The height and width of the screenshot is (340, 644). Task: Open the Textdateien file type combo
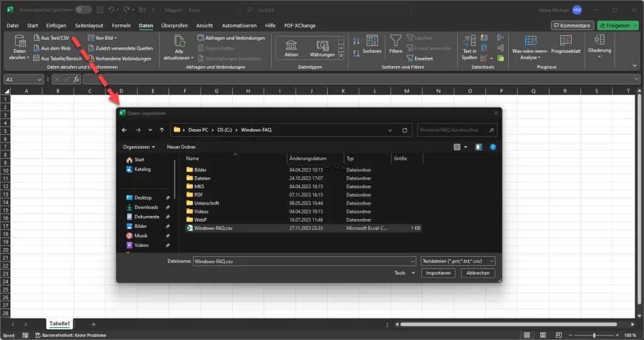click(x=458, y=261)
